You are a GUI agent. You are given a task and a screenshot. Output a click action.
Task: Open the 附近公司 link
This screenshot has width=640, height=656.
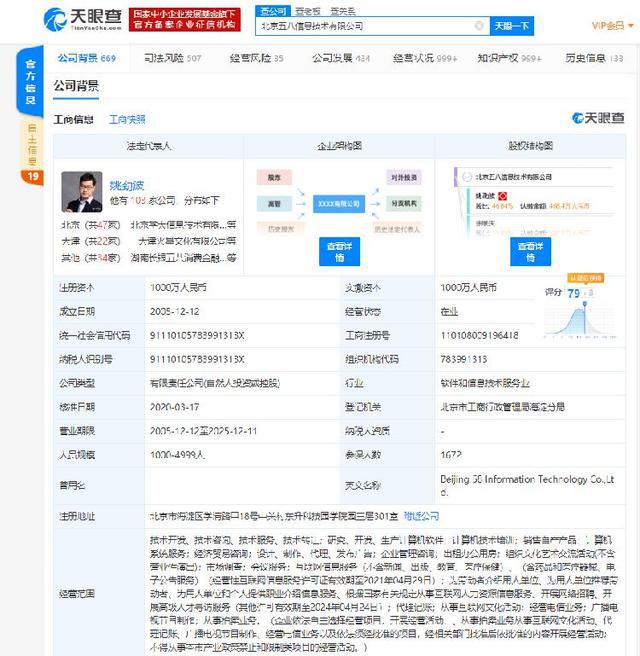[421, 516]
